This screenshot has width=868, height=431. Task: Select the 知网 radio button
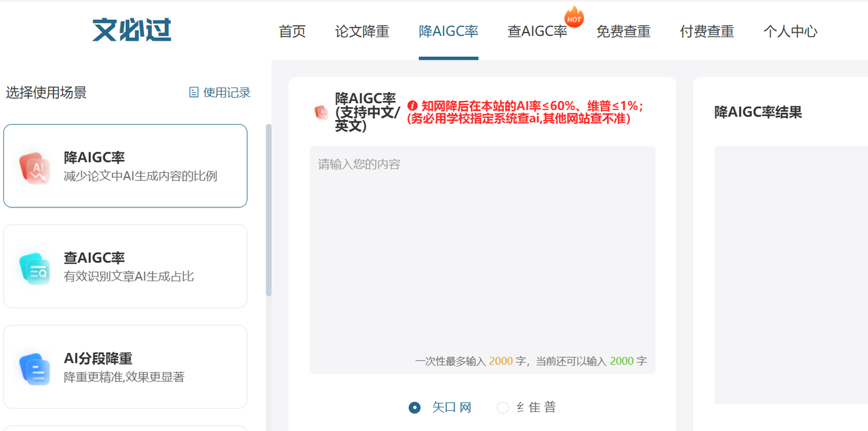[414, 407]
